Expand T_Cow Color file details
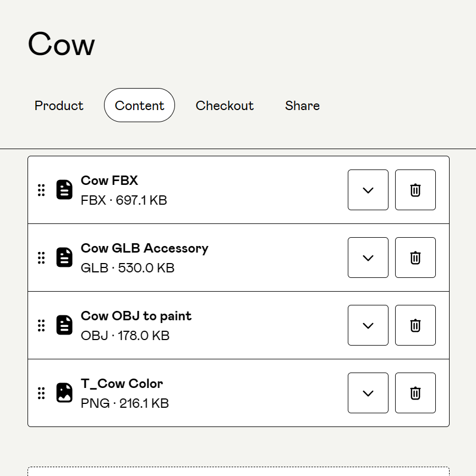The width and height of the screenshot is (476, 476). click(368, 393)
